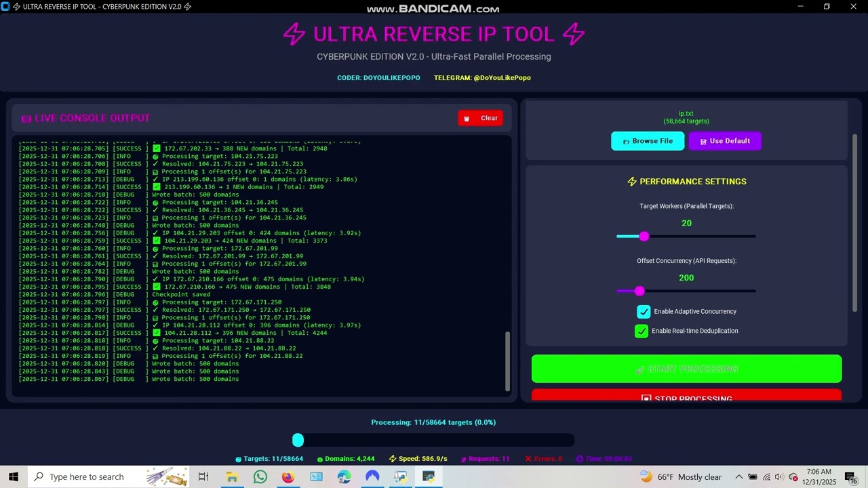Click the Offset Concurrency slider handle

639,291
